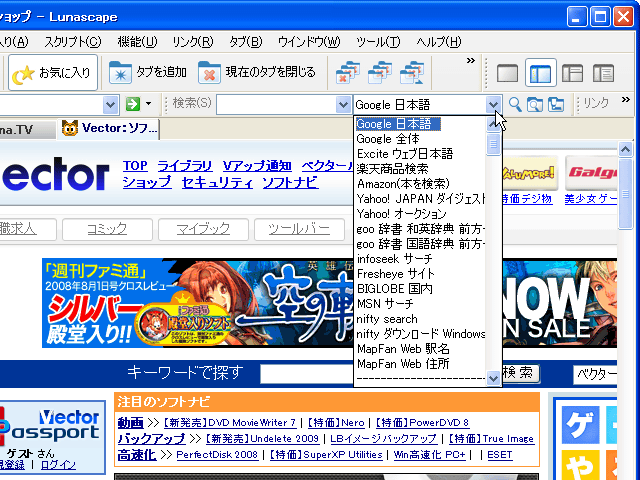Open the ツール(T) menu
This screenshot has width=640, height=480.
click(x=378, y=42)
